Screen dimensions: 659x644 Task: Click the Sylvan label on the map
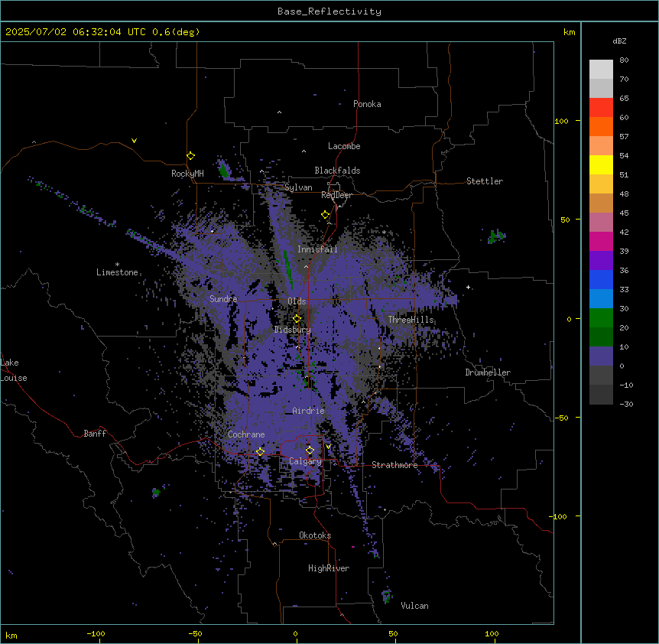(298, 187)
